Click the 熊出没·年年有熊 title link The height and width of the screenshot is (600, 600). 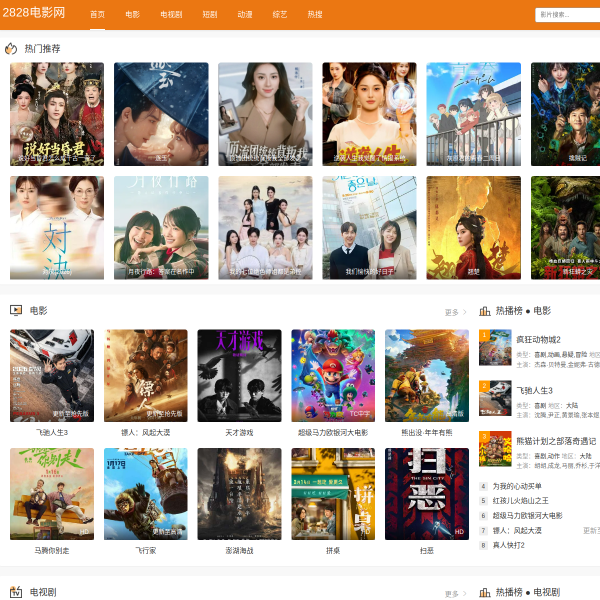[x=427, y=432]
